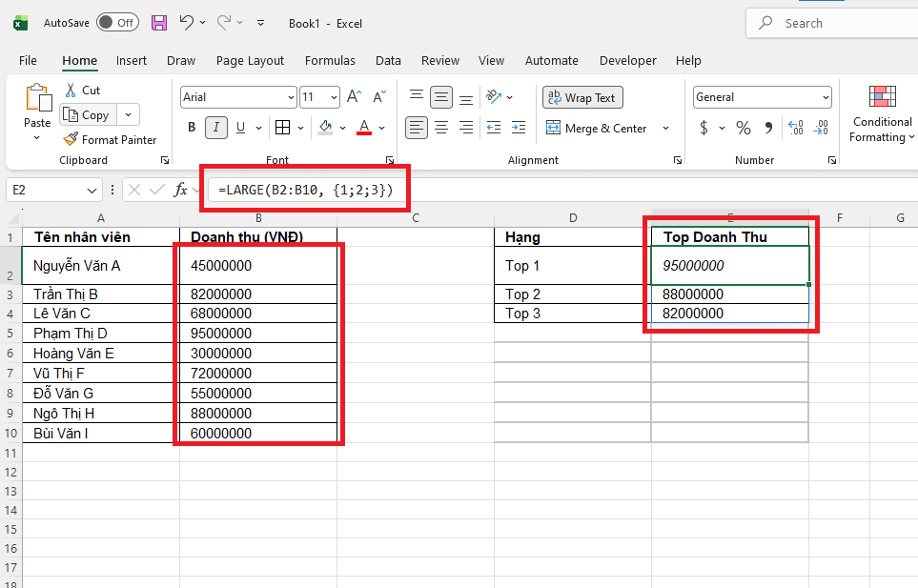The height and width of the screenshot is (588, 918).
Task: Increase indent of cell content
Action: pos(519,128)
